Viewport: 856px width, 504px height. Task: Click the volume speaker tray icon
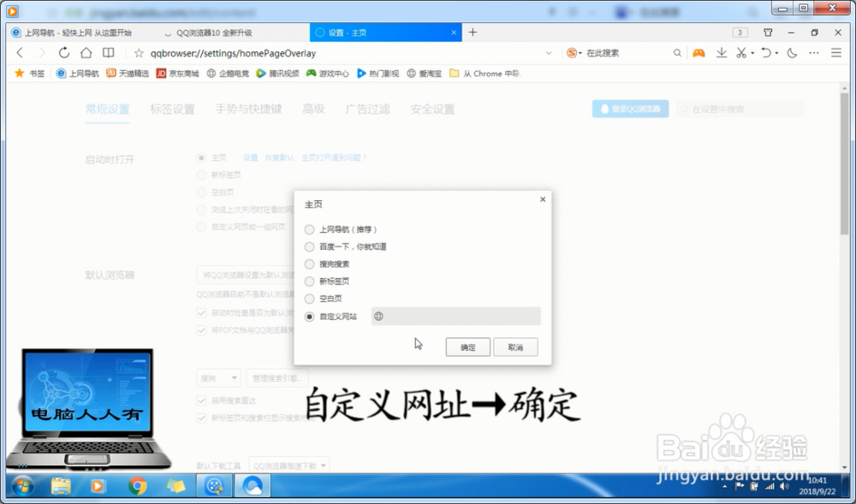(x=784, y=486)
